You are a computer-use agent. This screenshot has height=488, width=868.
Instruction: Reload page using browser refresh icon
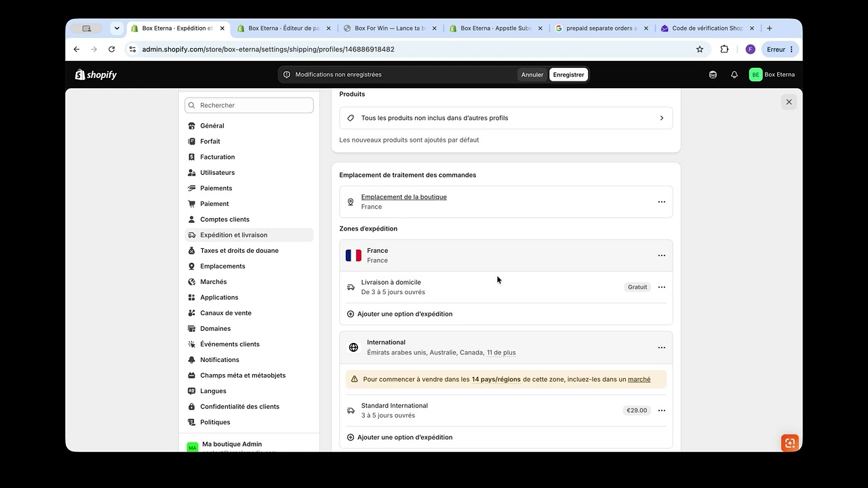[x=112, y=49]
